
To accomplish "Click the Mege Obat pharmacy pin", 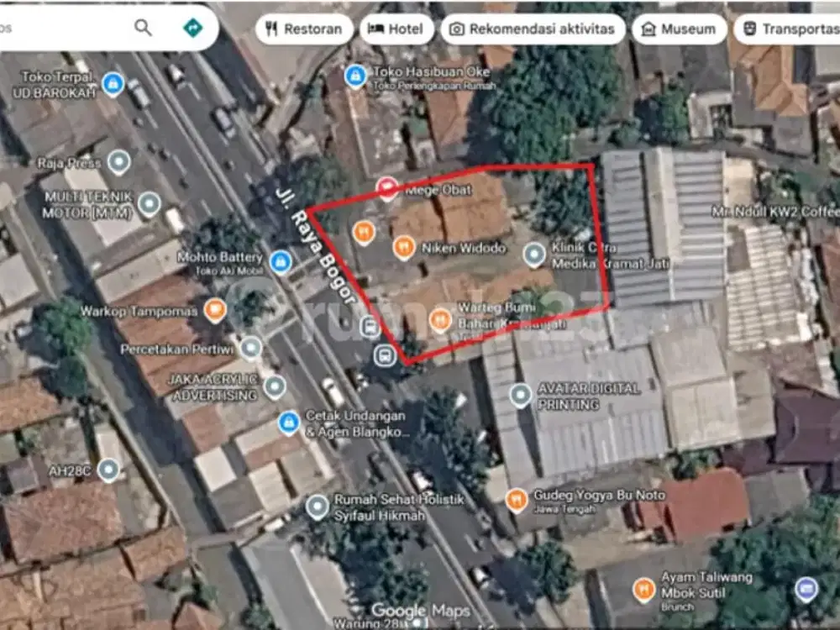I will pyautogui.click(x=387, y=189).
